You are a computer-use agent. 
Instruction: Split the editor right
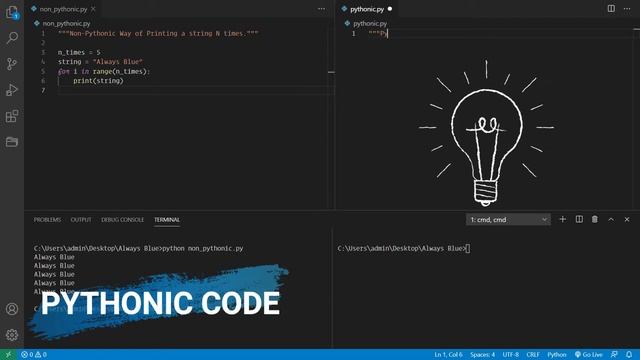click(611, 9)
